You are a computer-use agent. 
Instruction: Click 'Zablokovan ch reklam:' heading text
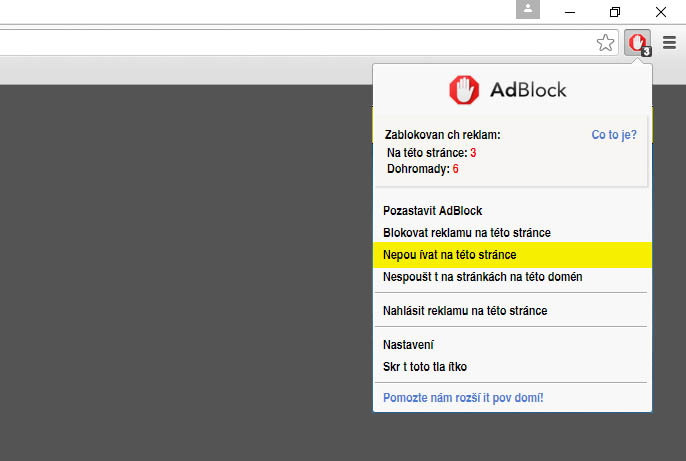[x=442, y=135]
